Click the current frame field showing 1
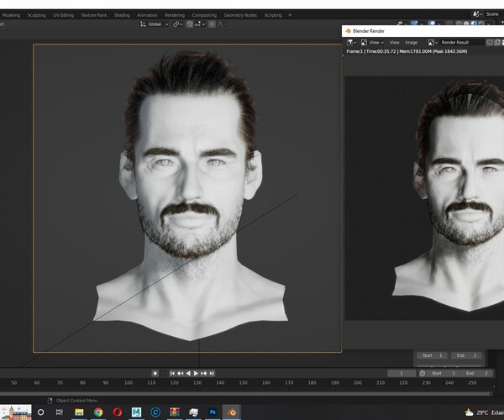This screenshot has width=504, height=420. click(x=402, y=373)
